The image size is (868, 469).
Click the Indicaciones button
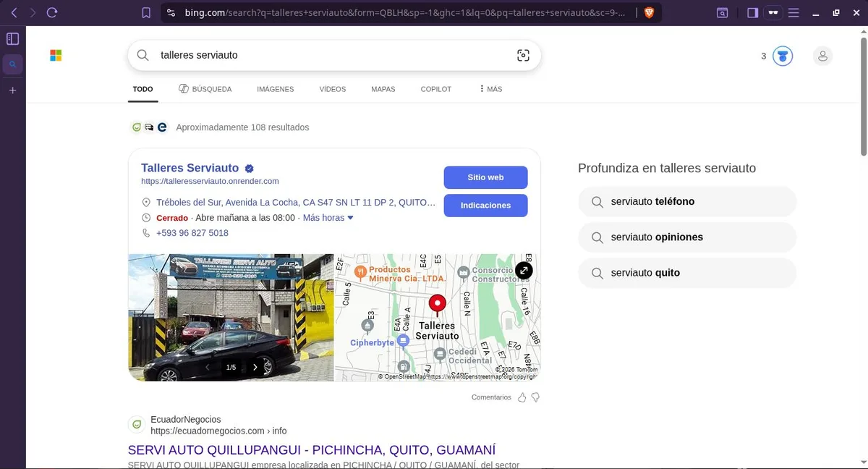[485, 206]
